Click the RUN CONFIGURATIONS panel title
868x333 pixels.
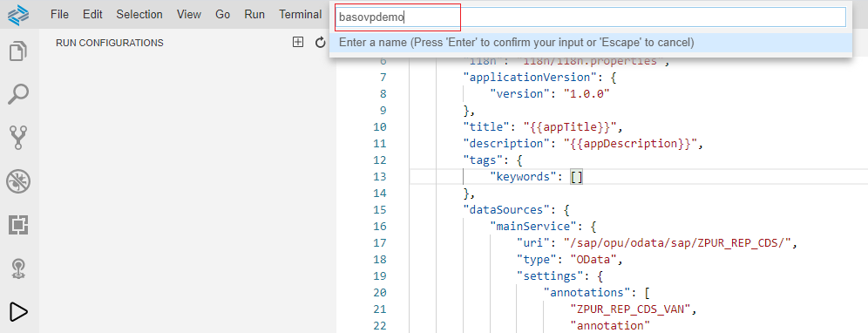coord(110,43)
